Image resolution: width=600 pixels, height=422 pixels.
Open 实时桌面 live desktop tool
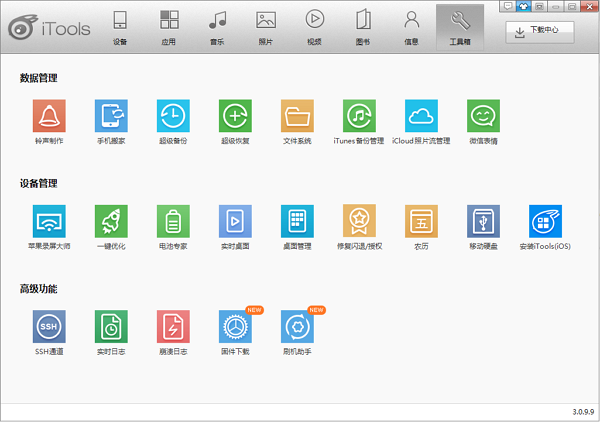tap(235, 221)
